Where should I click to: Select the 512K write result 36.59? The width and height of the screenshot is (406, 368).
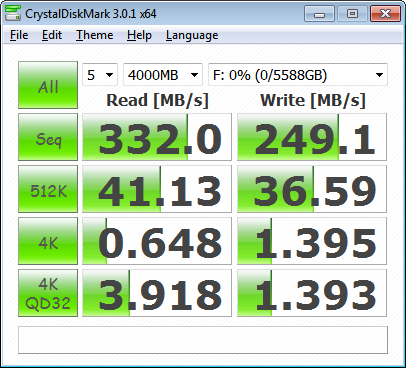(x=312, y=189)
